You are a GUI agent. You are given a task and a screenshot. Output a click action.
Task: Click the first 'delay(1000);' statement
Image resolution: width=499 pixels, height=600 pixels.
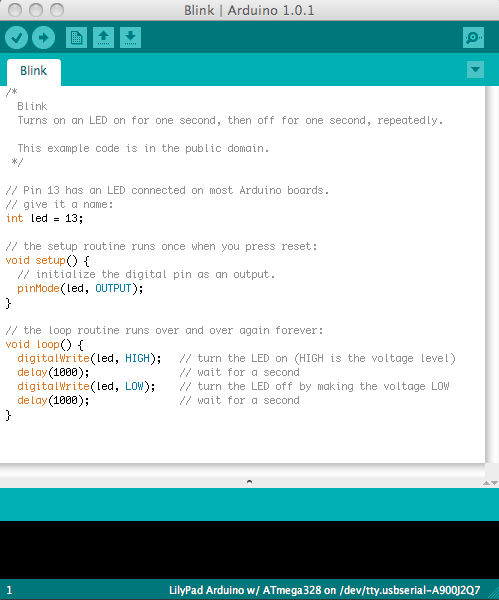click(53, 372)
